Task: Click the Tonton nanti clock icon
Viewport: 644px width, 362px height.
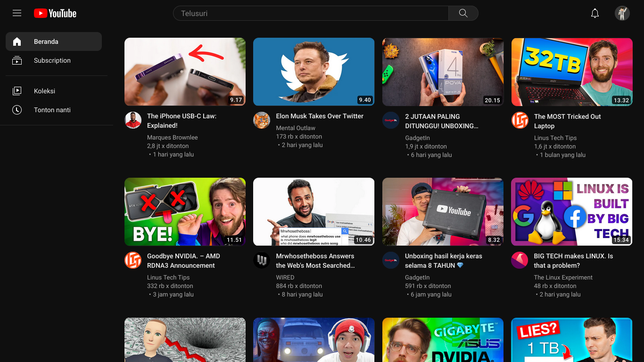Action: point(17,110)
